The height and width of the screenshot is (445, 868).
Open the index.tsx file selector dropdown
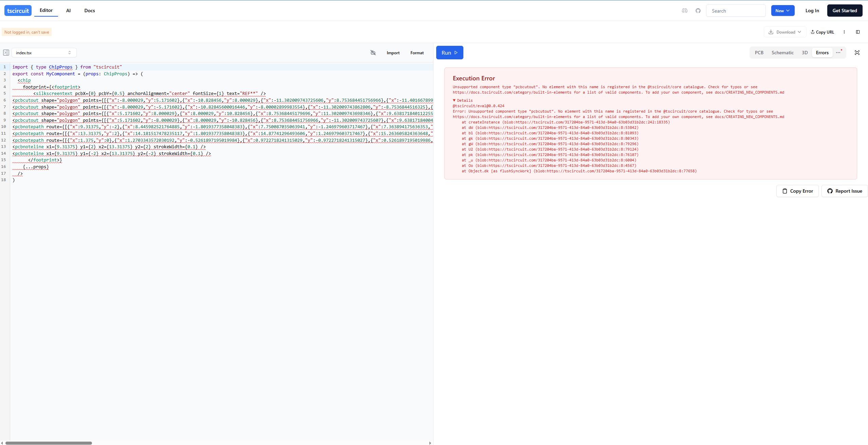tap(44, 53)
